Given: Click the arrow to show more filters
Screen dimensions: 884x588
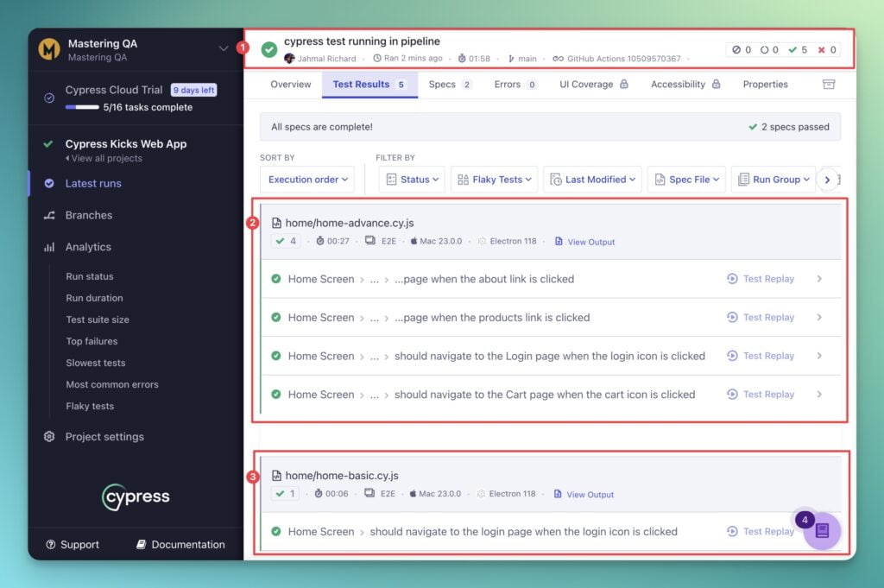Looking at the screenshot, I should (x=827, y=180).
